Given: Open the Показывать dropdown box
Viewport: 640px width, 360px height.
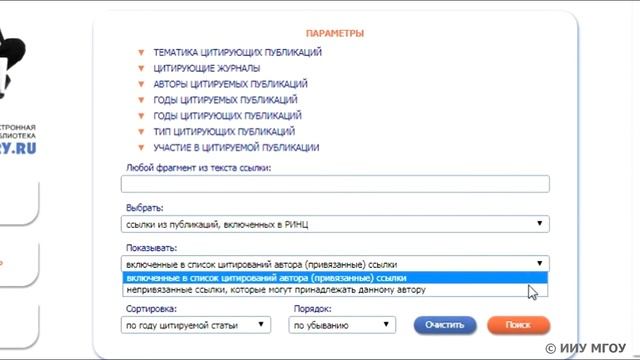Looking at the screenshot, I should point(335,264).
